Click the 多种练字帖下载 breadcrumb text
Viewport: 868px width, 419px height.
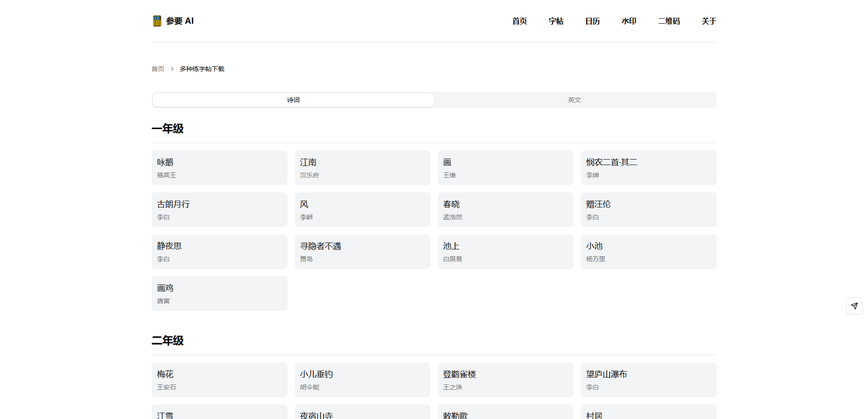click(202, 68)
